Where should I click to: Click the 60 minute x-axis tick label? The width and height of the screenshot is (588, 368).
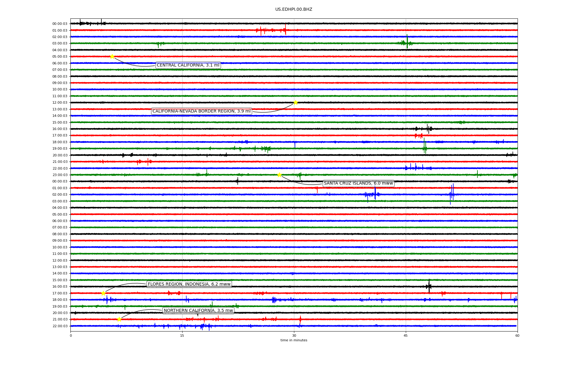[517, 335]
